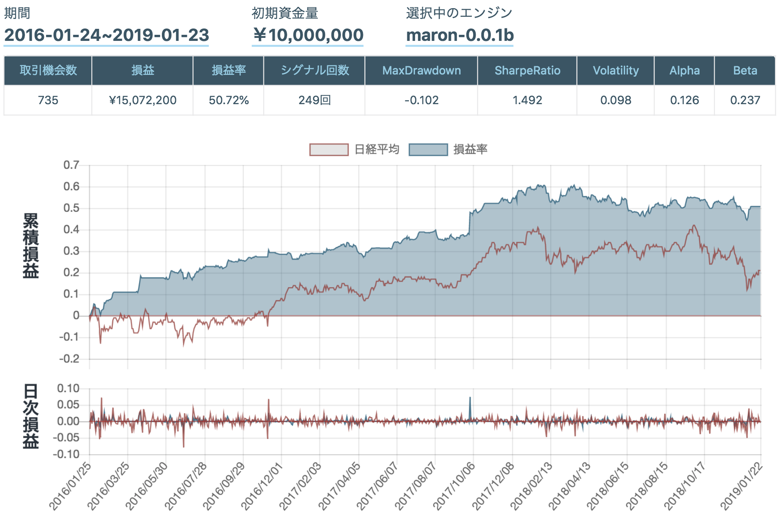Click the 2019/01/22 x-axis date label
Screen dimensions: 781x532
click(742, 487)
